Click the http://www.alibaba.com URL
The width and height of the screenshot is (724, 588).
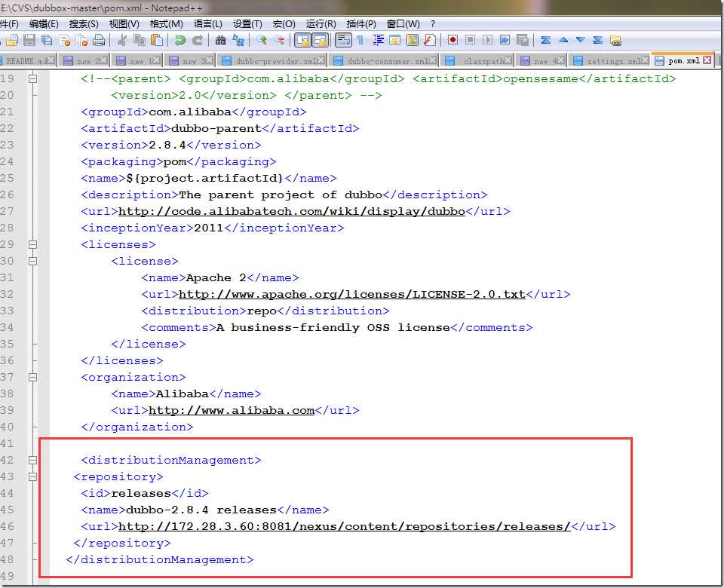click(x=232, y=410)
